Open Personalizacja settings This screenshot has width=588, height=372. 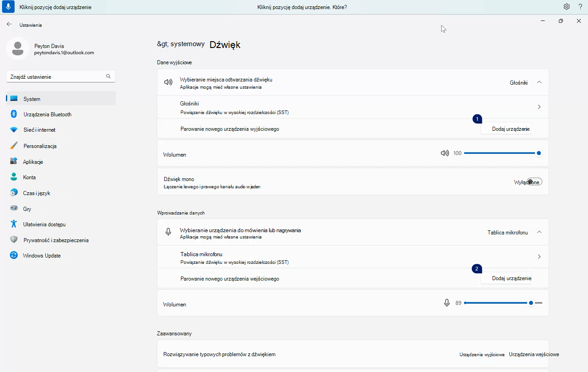click(61, 146)
